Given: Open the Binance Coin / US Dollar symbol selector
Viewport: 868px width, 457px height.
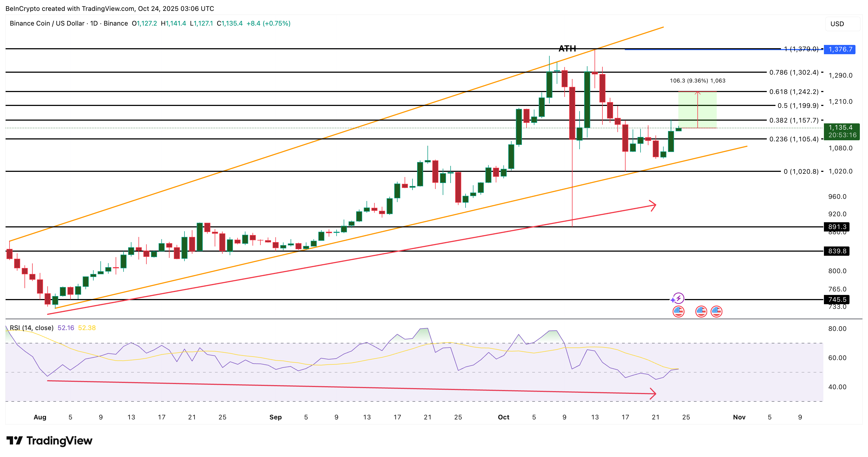Looking at the screenshot, I should pyautogui.click(x=47, y=24).
